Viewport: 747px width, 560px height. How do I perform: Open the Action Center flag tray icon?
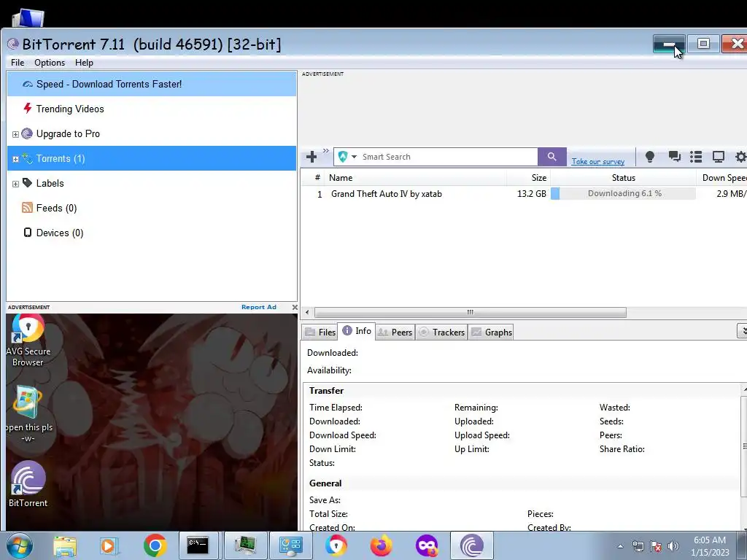[656, 546]
